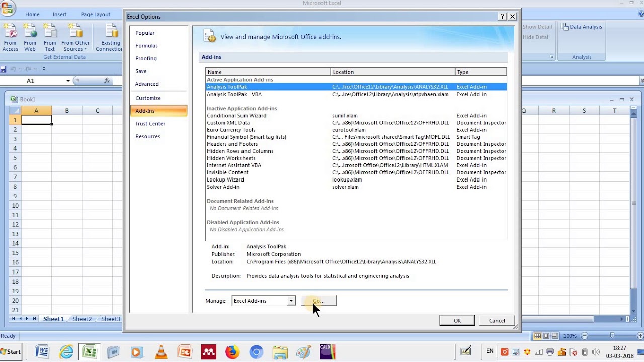Select the Euro Currency Tools row

[x=356, y=130]
